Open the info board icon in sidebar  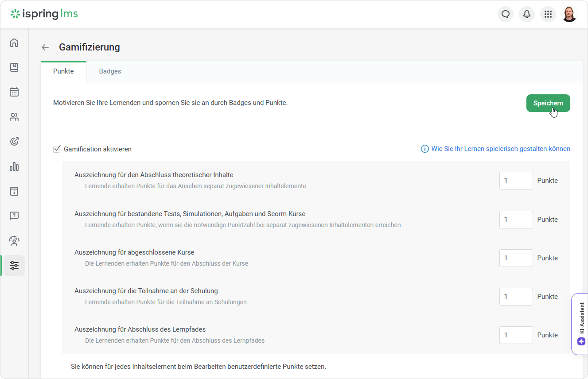pyautogui.click(x=14, y=191)
